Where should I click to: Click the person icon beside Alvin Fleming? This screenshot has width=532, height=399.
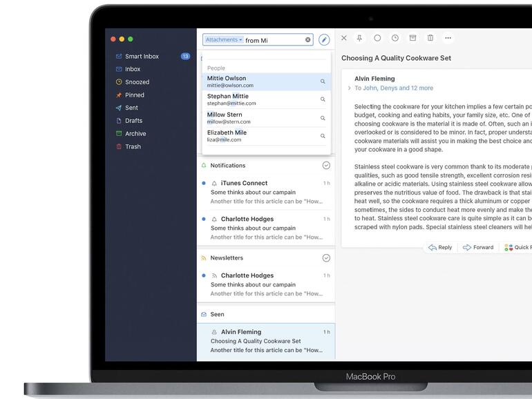[214, 332]
